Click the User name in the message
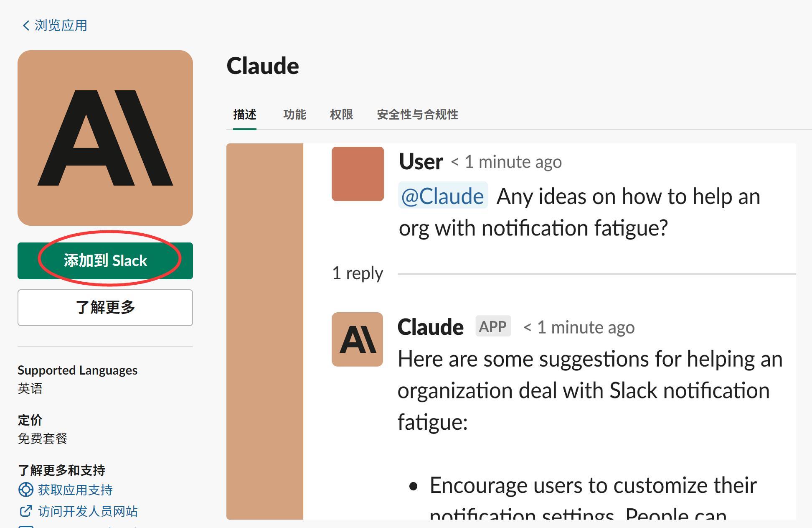 coord(421,161)
